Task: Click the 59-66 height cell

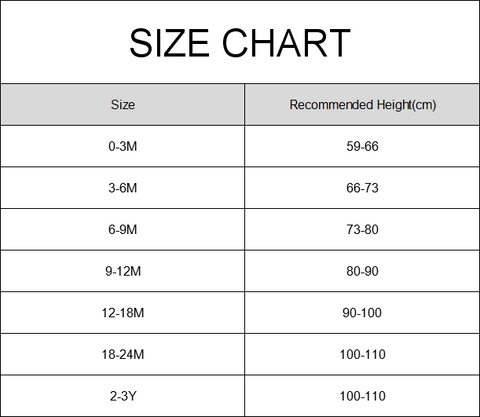Action: tap(362, 146)
